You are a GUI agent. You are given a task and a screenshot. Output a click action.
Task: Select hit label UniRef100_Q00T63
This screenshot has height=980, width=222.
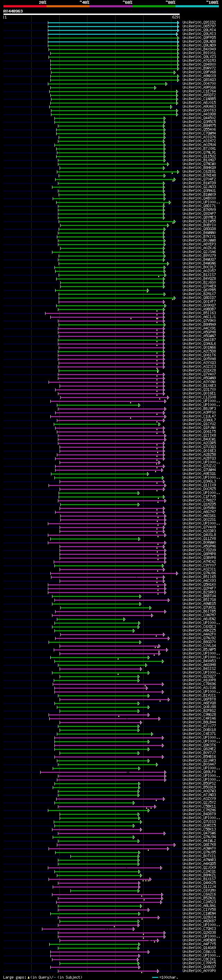click(x=199, y=110)
